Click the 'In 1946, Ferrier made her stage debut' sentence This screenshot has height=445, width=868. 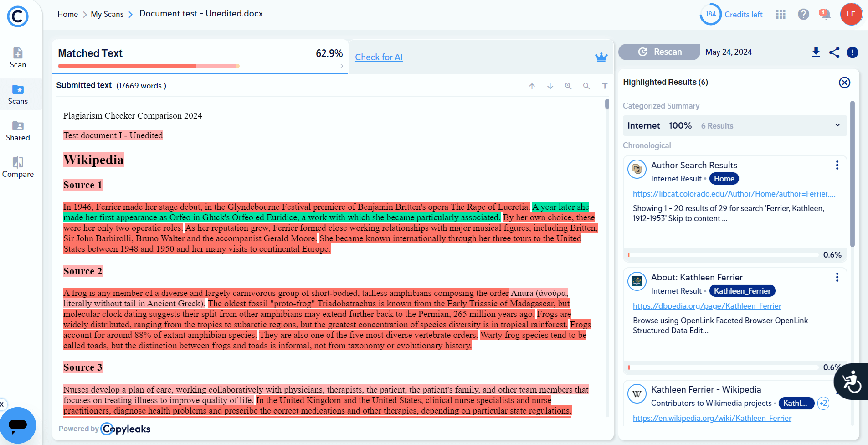[297, 207]
